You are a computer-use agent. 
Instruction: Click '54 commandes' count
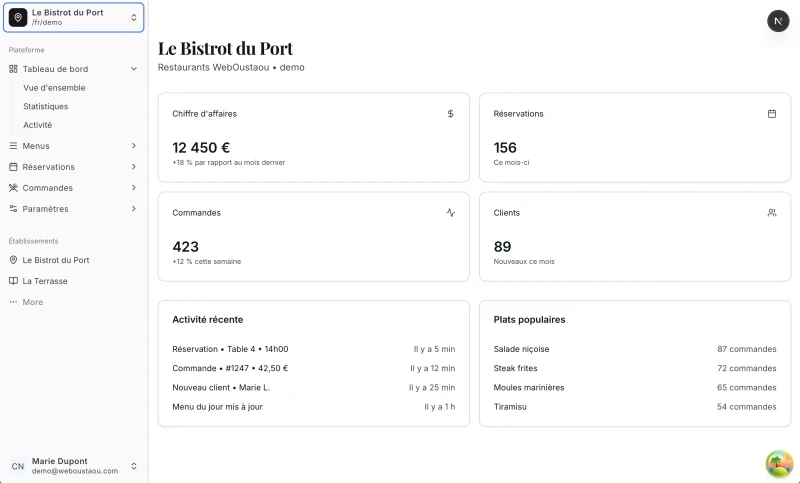(x=746, y=407)
